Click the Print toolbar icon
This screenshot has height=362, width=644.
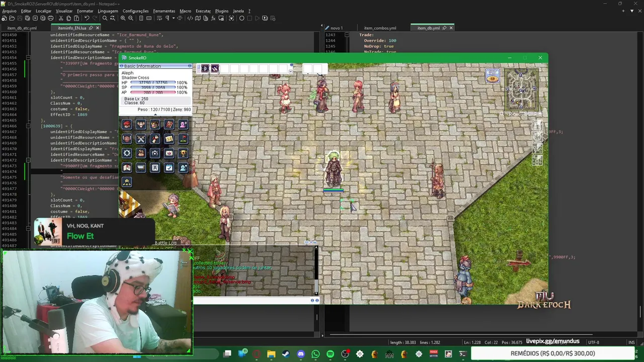click(50, 18)
